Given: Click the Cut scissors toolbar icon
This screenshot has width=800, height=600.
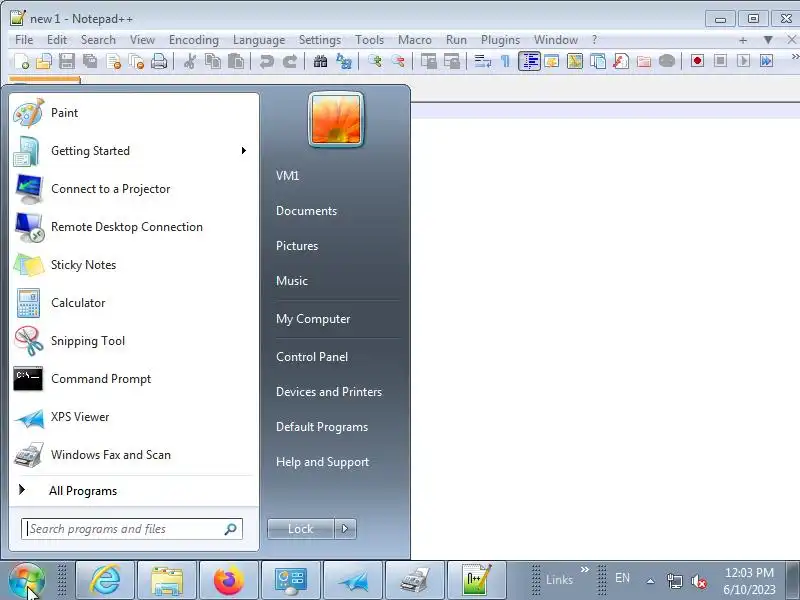Looking at the screenshot, I should click(x=190, y=61).
